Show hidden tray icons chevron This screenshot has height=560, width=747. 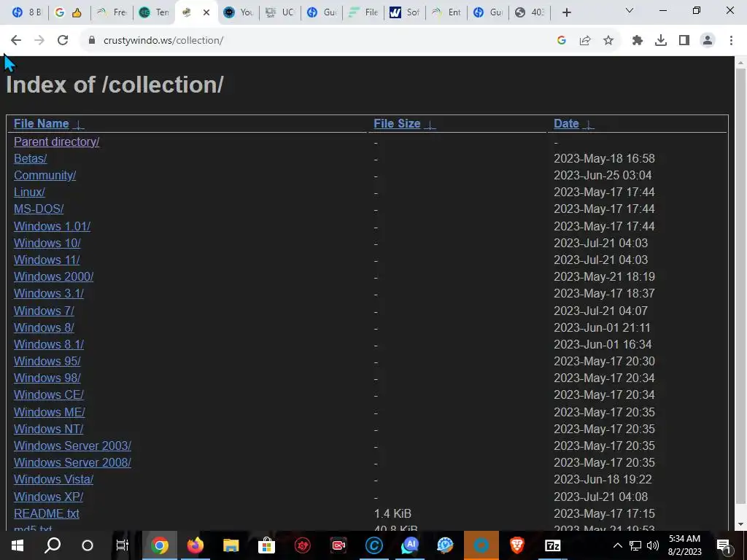coord(617,545)
